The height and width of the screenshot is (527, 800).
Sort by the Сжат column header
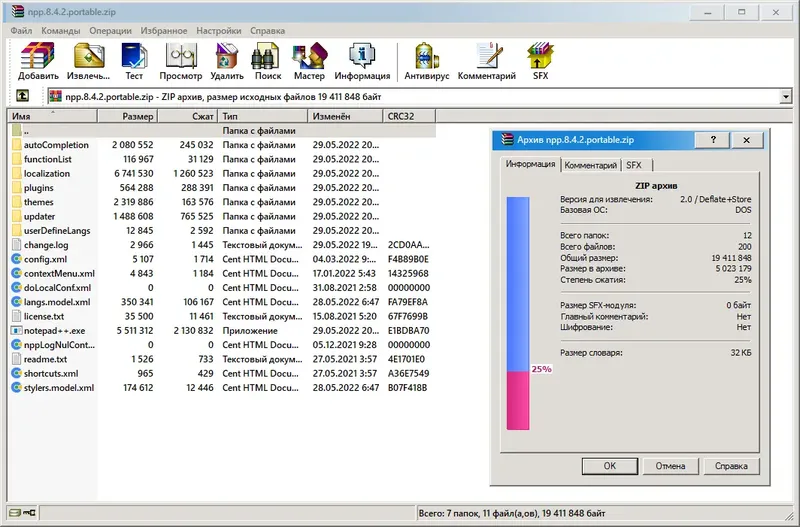(188, 116)
